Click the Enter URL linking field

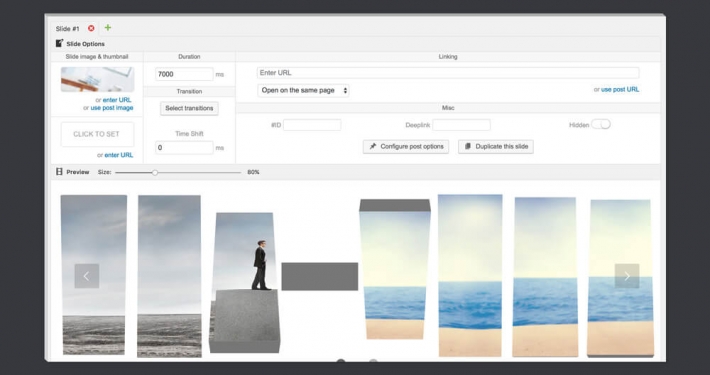448,73
